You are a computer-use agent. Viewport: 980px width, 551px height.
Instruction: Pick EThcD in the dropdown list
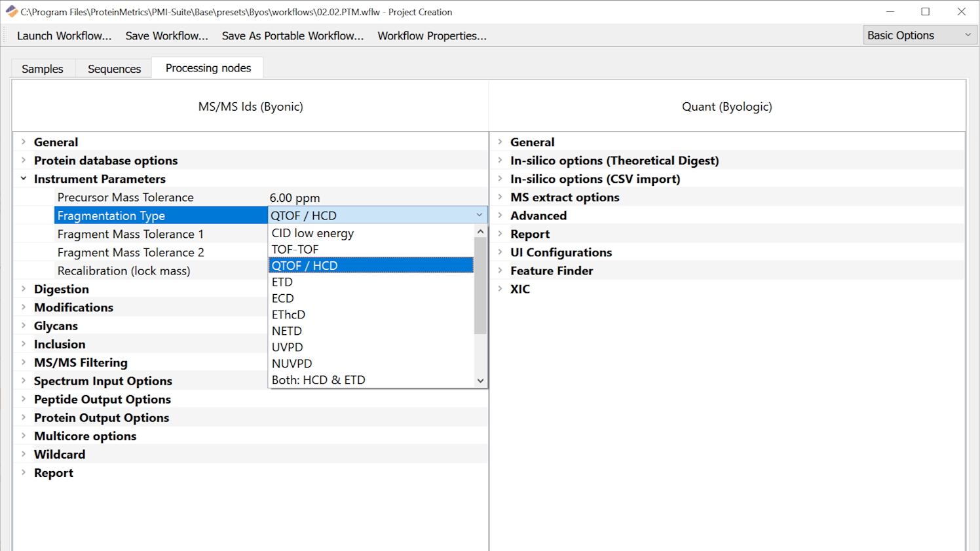coord(288,314)
